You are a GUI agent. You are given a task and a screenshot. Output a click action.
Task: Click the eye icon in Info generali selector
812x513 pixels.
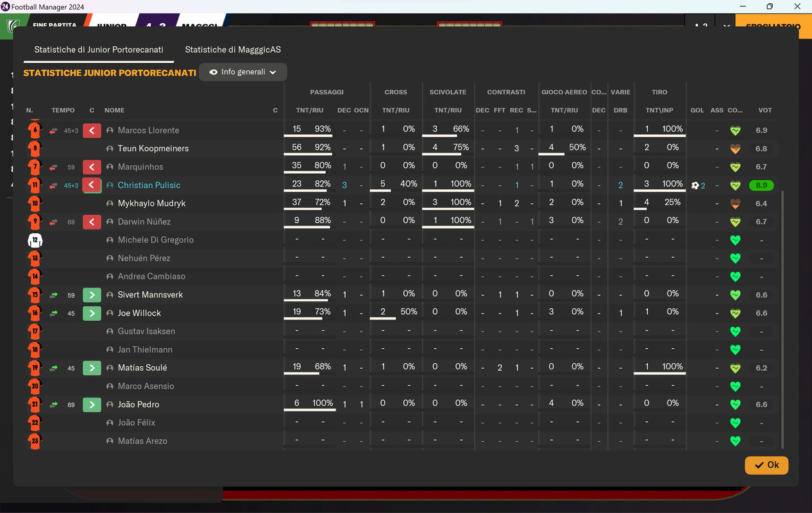coord(213,72)
